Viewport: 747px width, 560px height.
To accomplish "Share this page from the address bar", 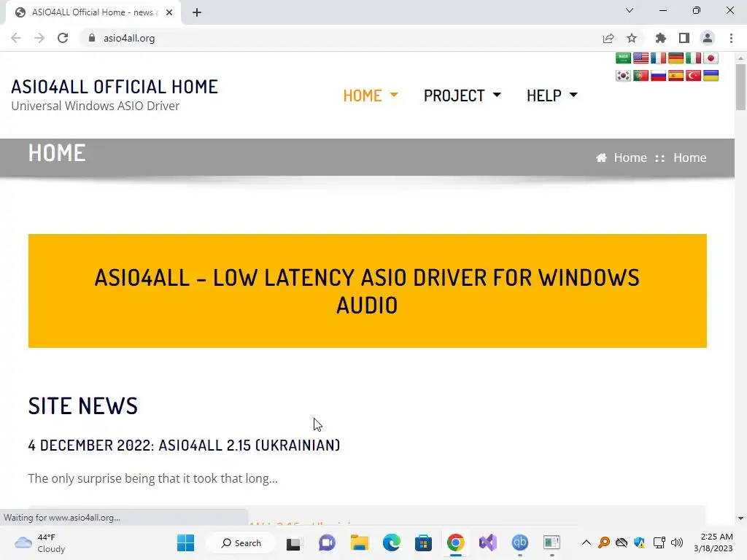I will point(608,38).
